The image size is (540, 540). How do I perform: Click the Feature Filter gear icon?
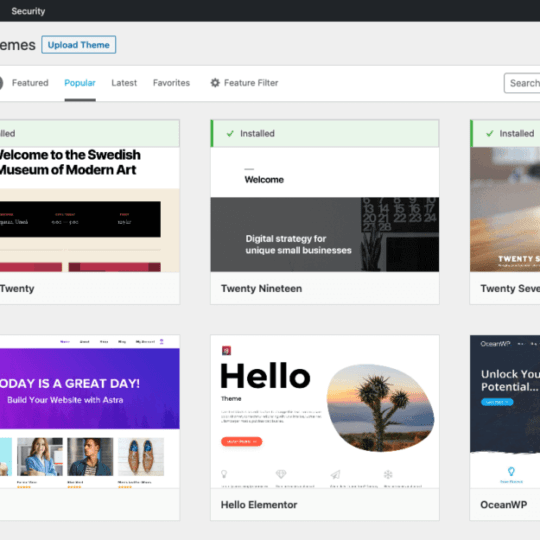(x=215, y=83)
